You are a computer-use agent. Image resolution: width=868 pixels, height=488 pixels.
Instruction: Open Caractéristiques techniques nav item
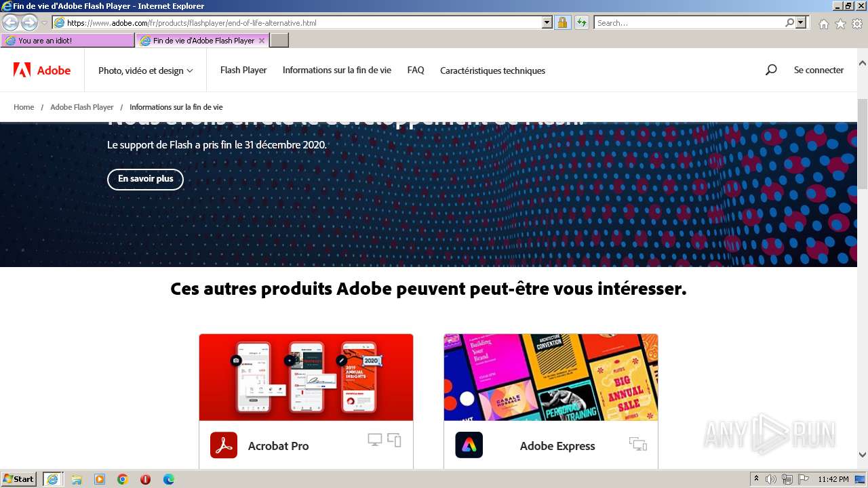(492, 70)
